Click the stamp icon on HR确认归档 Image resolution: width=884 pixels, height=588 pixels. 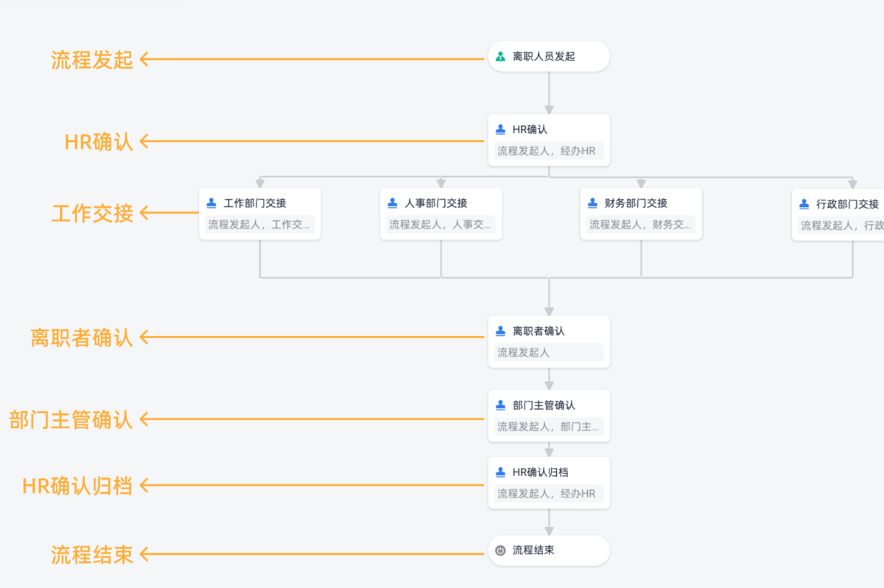[x=501, y=472]
